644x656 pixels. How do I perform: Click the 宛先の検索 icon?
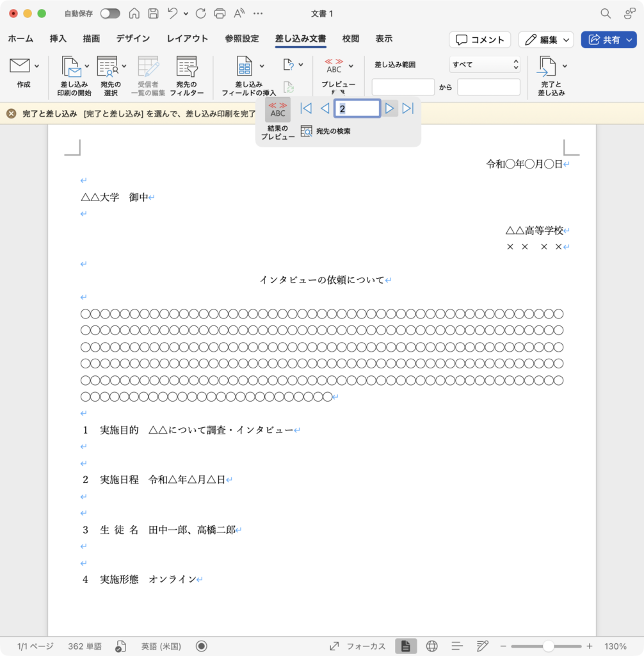[307, 131]
